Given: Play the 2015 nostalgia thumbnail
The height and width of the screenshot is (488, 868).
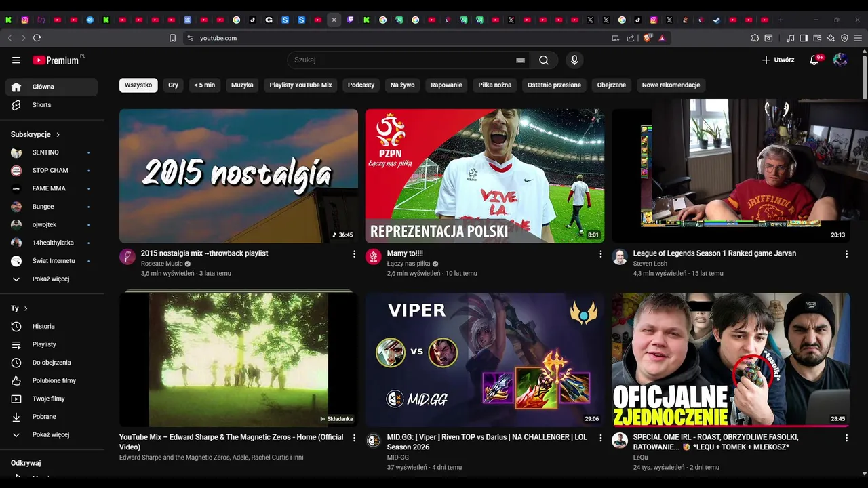Looking at the screenshot, I should 239,176.
